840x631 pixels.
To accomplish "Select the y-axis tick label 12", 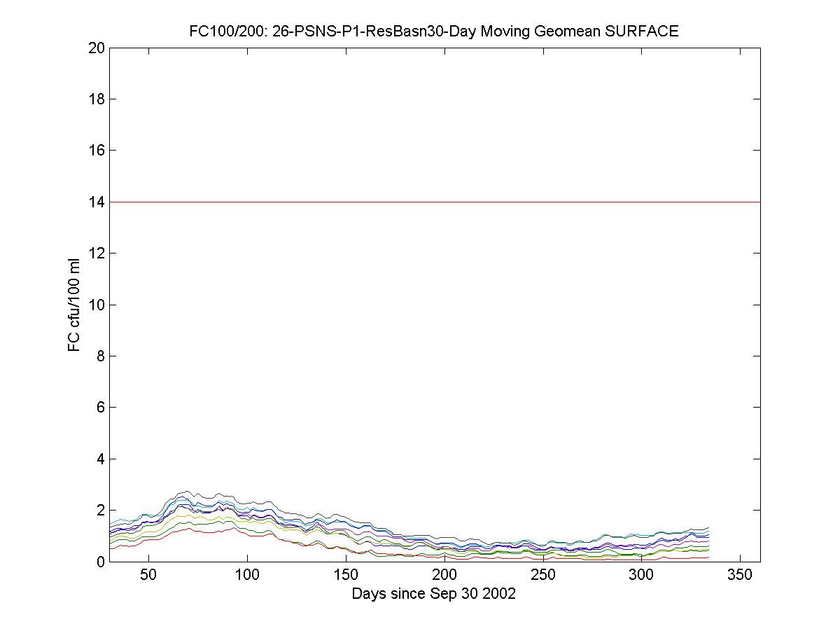I will coord(97,254).
